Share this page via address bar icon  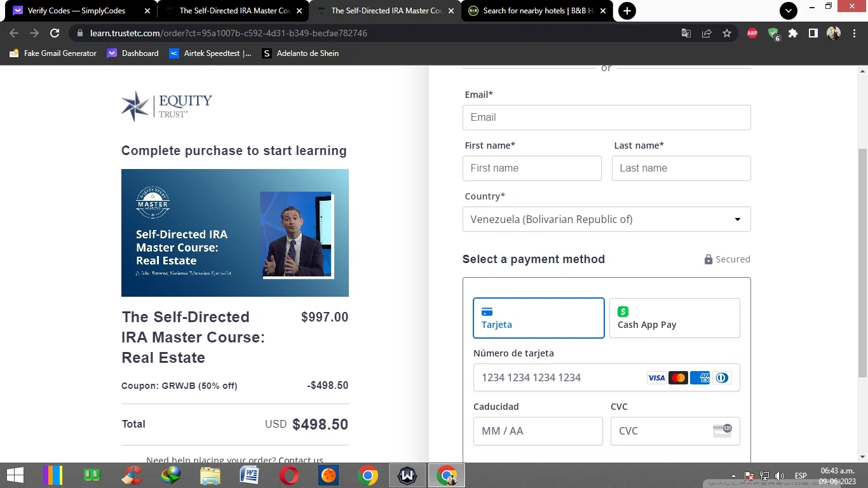[x=707, y=33]
